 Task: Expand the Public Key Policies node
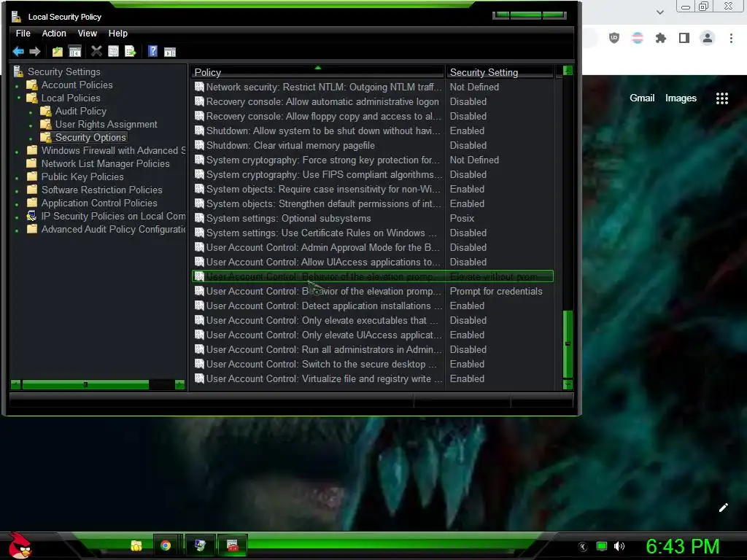[18, 178]
